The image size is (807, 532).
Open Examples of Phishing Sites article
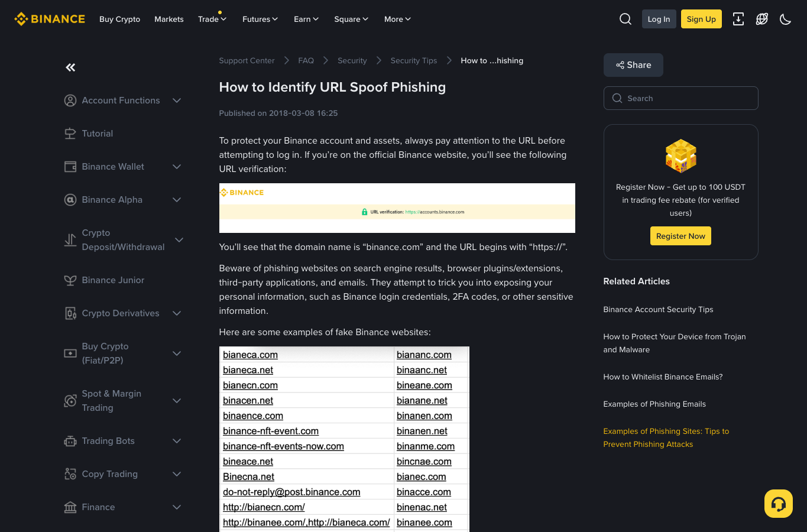pyautogui.click(x=666, y=437)
